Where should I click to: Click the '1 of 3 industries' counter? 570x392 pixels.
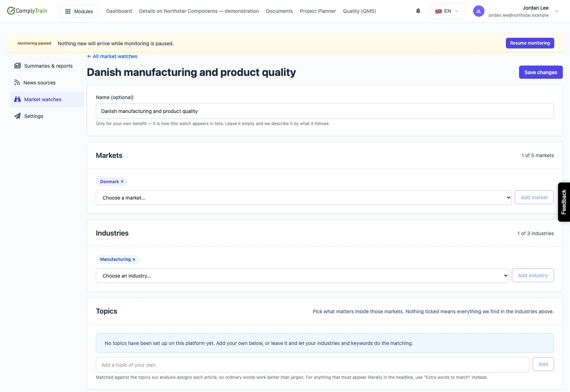coord(535,233)
